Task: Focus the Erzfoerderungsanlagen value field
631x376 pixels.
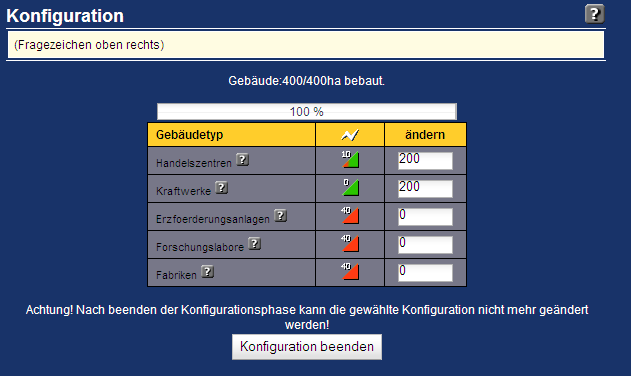Action: [425, 217]
